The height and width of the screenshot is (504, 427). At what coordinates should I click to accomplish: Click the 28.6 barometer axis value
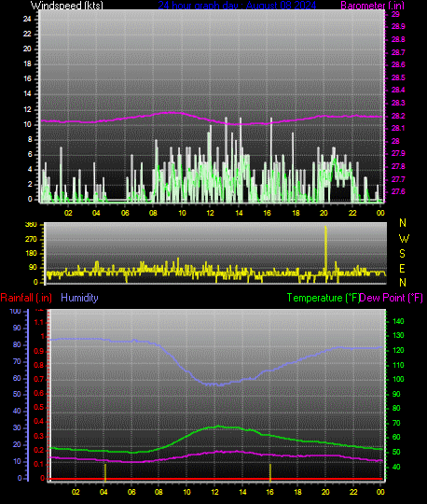coord(398,65)
